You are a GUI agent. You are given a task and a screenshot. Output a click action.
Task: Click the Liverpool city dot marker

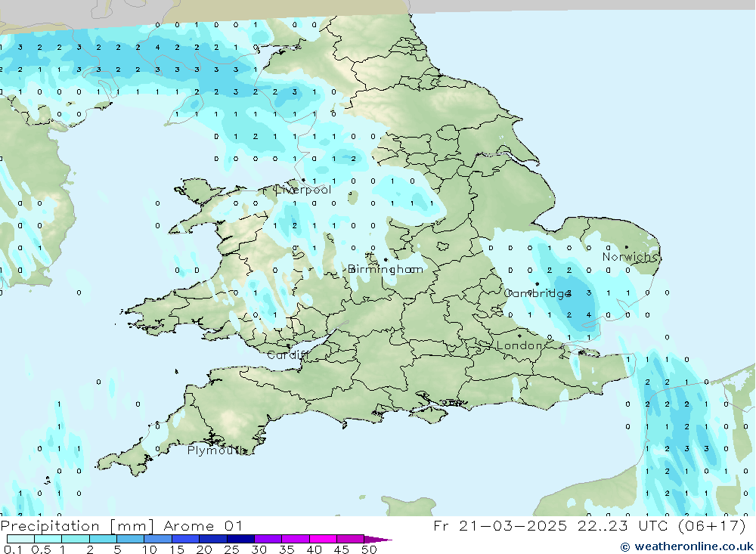coord(303,181)
